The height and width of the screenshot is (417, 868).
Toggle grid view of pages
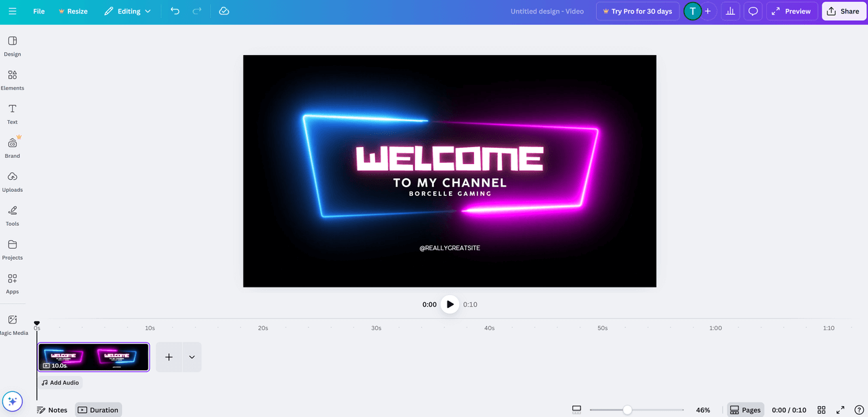coord(821,410)
